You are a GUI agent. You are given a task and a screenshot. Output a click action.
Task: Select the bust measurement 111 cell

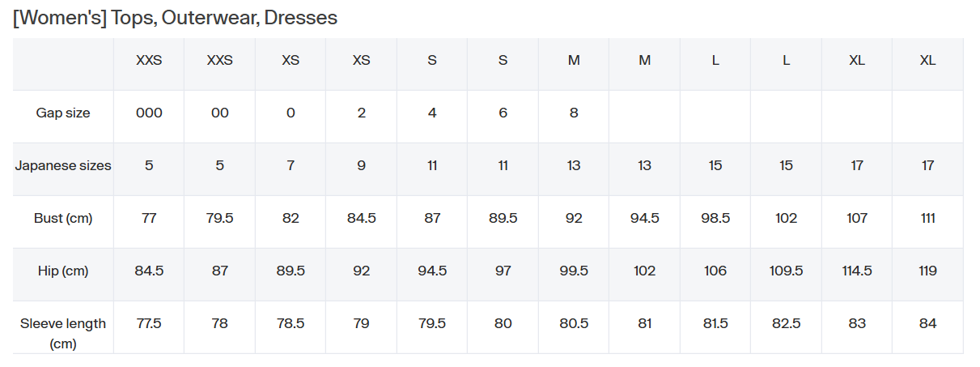[928, 219]
